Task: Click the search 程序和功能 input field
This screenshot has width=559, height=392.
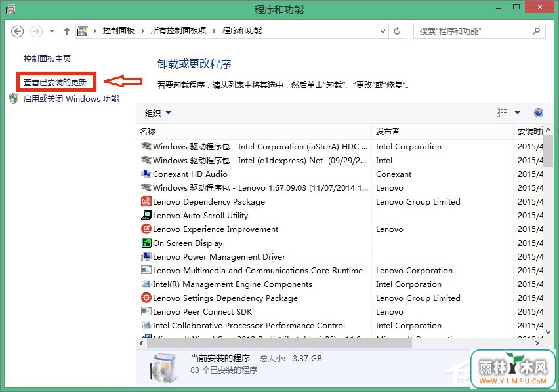Action: [x=474, y=31]
